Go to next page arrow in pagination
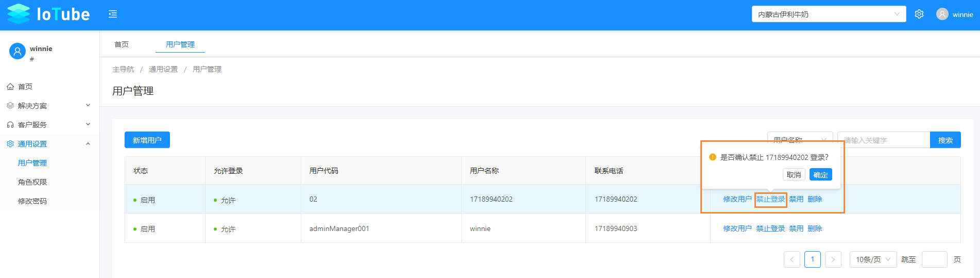Image resolution: width=980 pixels, height=278 pixels. coord(833,259)
